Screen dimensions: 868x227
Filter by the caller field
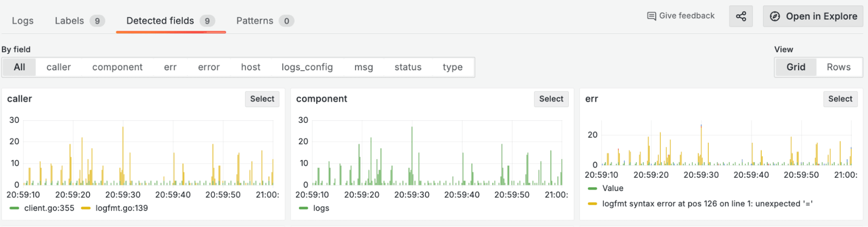(x=59, y=67)
